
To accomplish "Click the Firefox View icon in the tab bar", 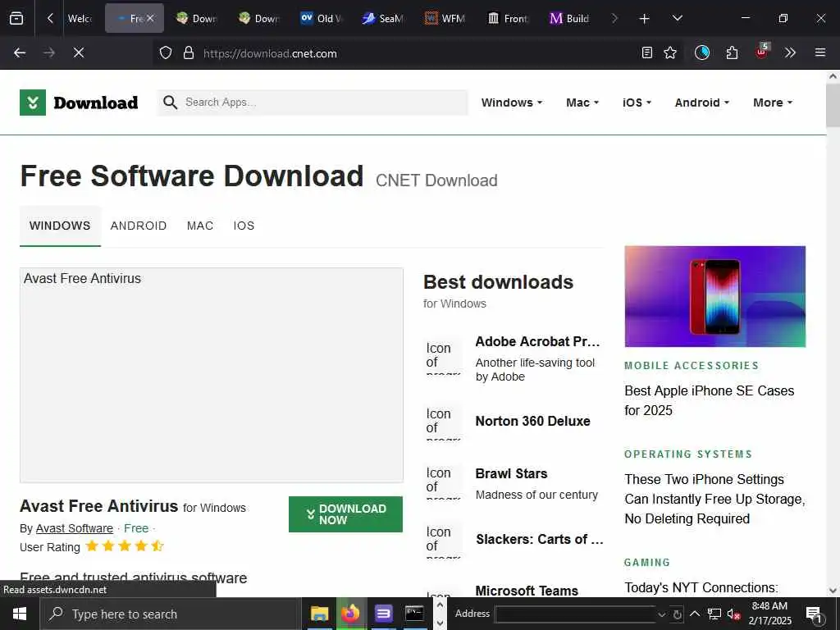I will pyautogui.click(x=16, y=18).
